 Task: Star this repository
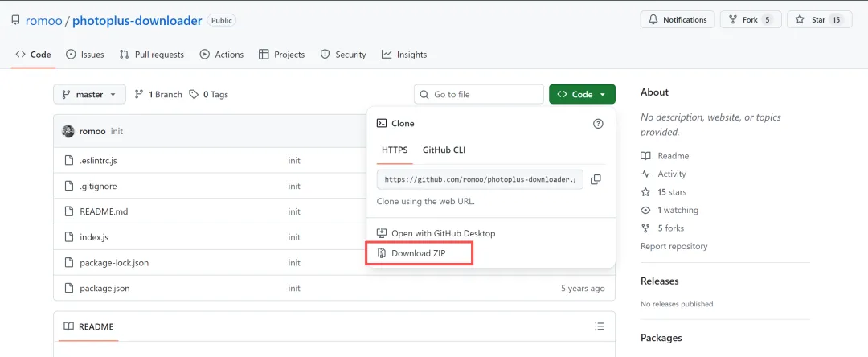(819, 19)
